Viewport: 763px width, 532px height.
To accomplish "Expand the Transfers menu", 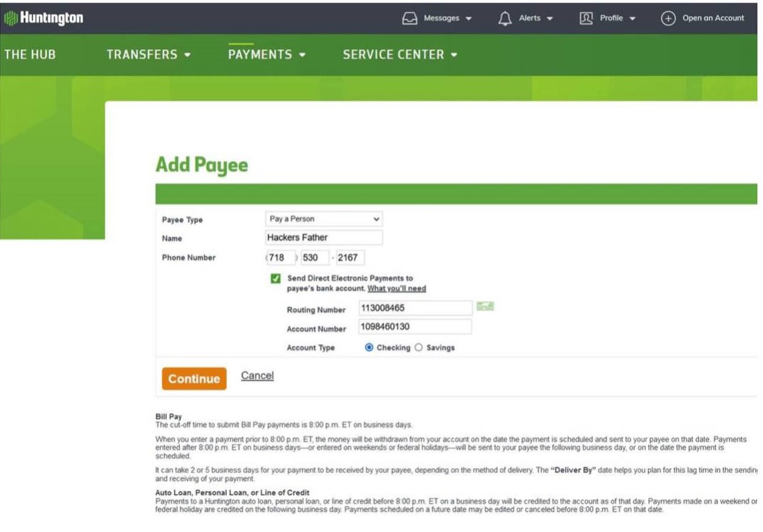I will 148,55.
